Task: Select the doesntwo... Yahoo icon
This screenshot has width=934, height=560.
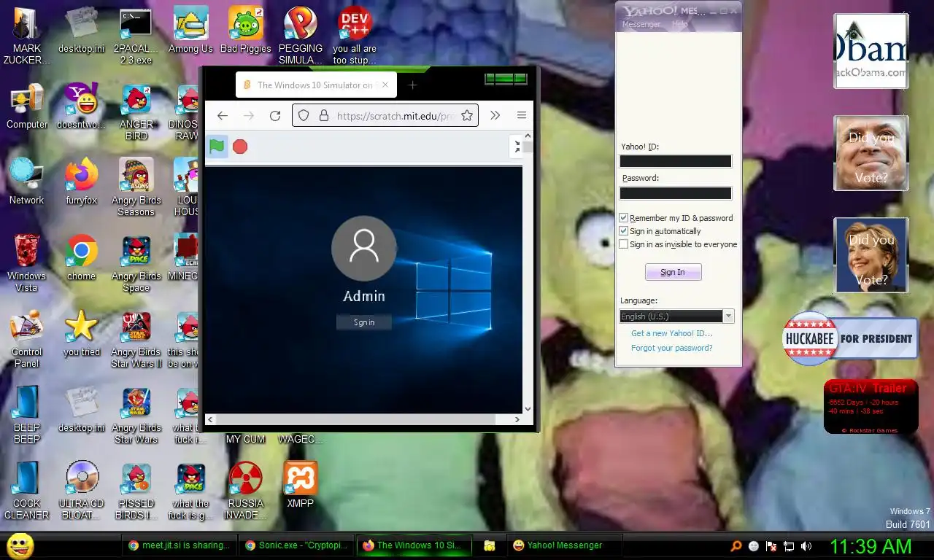Action: (81, 106)
